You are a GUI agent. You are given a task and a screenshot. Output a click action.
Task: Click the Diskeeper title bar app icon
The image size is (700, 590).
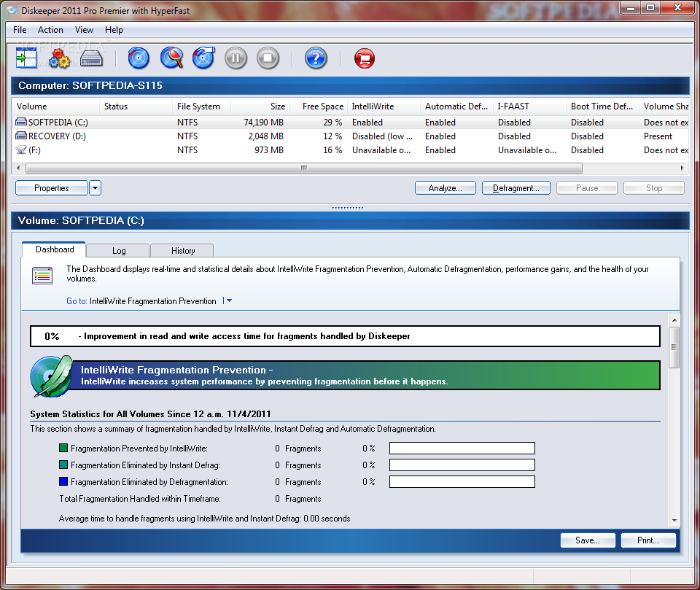12,10
